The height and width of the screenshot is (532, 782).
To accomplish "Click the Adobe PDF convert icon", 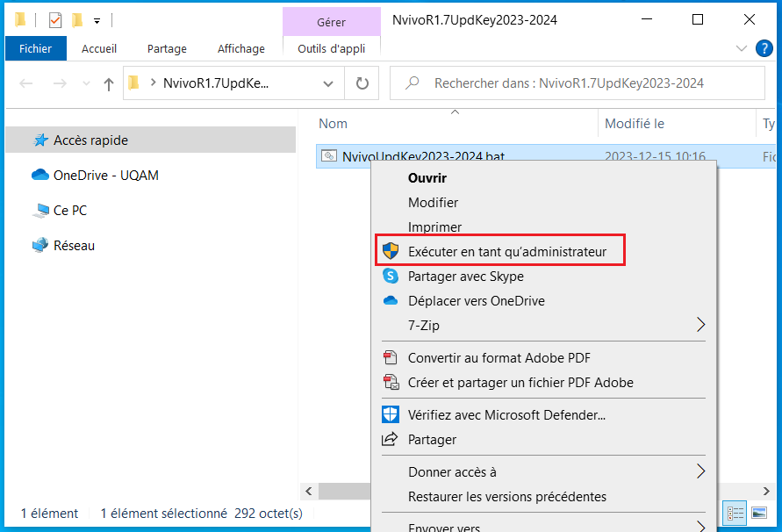I will click(391, 358).
